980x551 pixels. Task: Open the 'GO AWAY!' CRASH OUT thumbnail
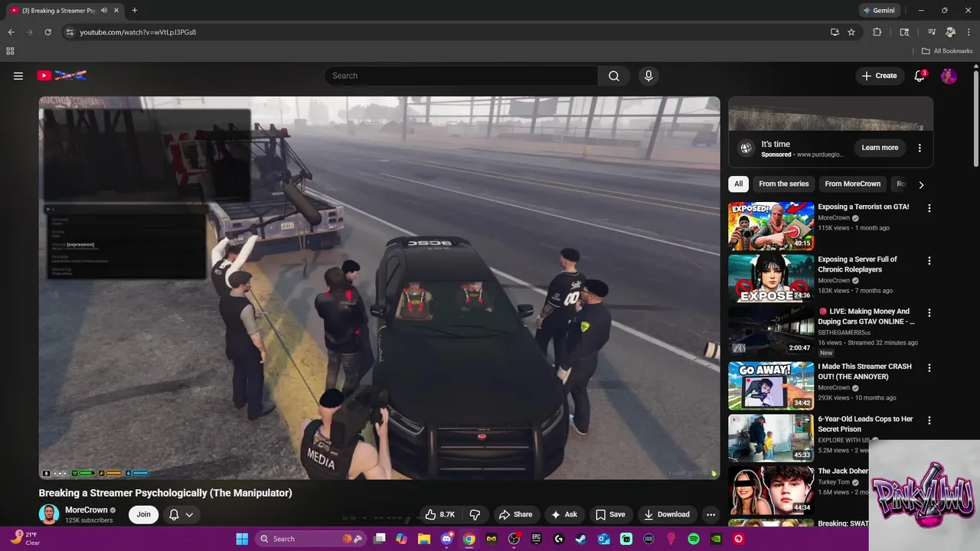771,386
